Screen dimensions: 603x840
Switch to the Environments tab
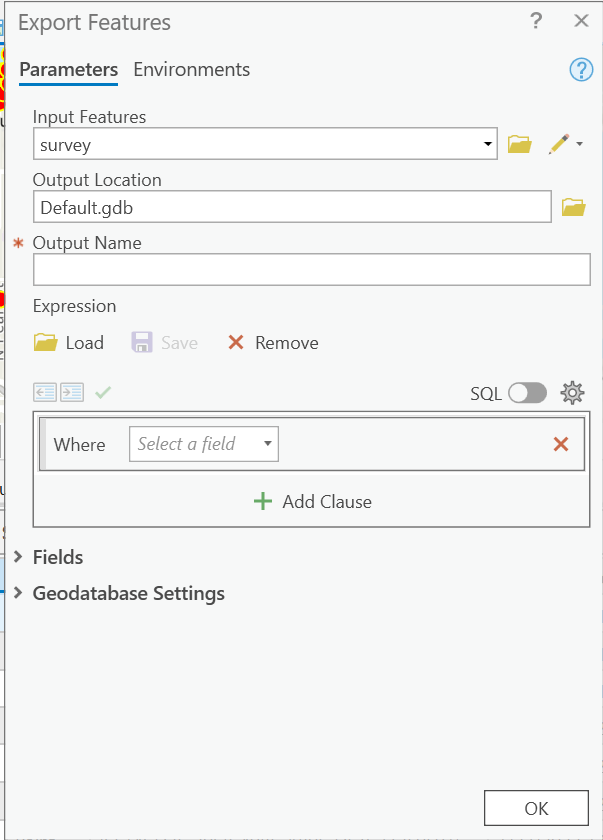pos(191,69)
